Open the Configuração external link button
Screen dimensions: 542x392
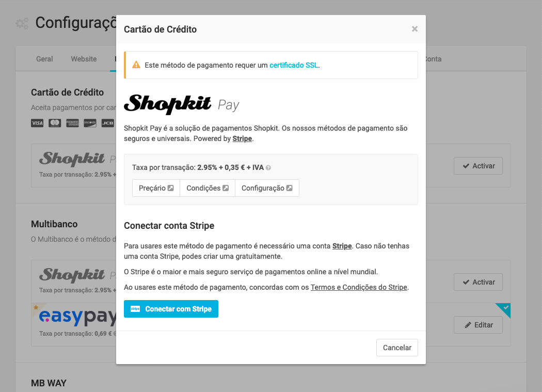coord(267,188)
